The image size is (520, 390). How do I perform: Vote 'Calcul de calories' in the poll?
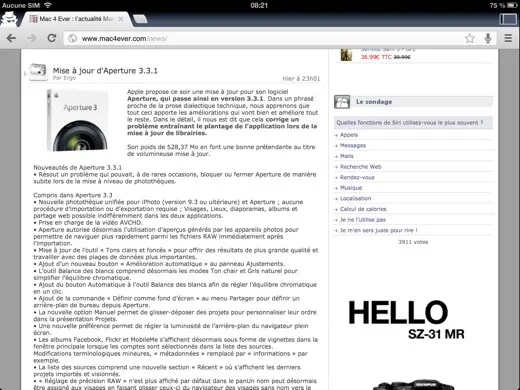point(363,209)
